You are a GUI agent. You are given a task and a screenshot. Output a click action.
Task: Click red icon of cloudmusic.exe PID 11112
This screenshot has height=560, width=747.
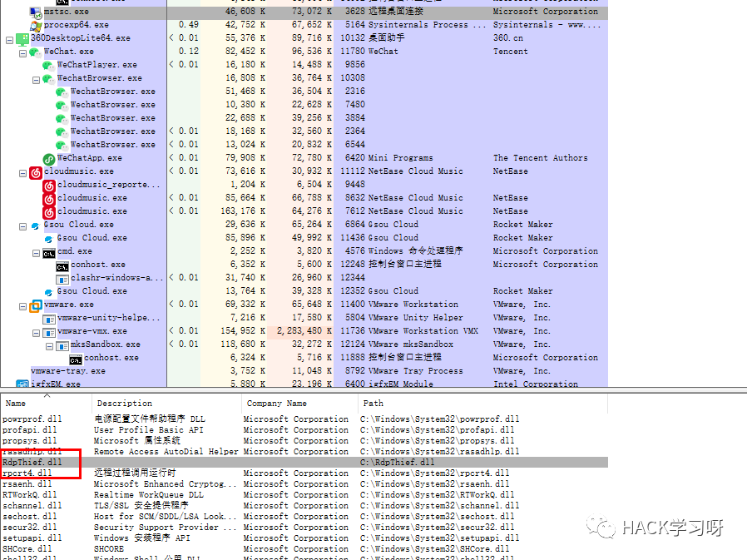pyautogui.click(x=36, y=172)
